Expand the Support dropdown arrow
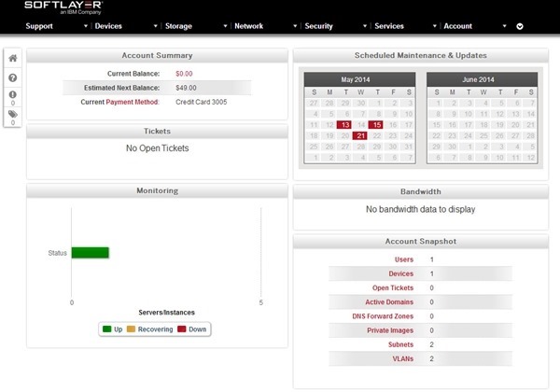 [86, 26]
